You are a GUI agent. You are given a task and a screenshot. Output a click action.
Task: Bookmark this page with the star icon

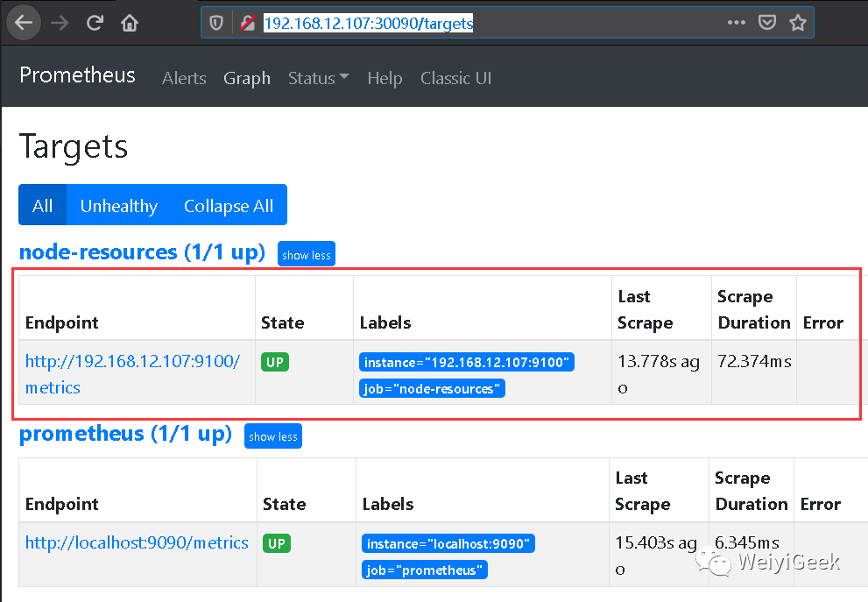coord(798,23)
